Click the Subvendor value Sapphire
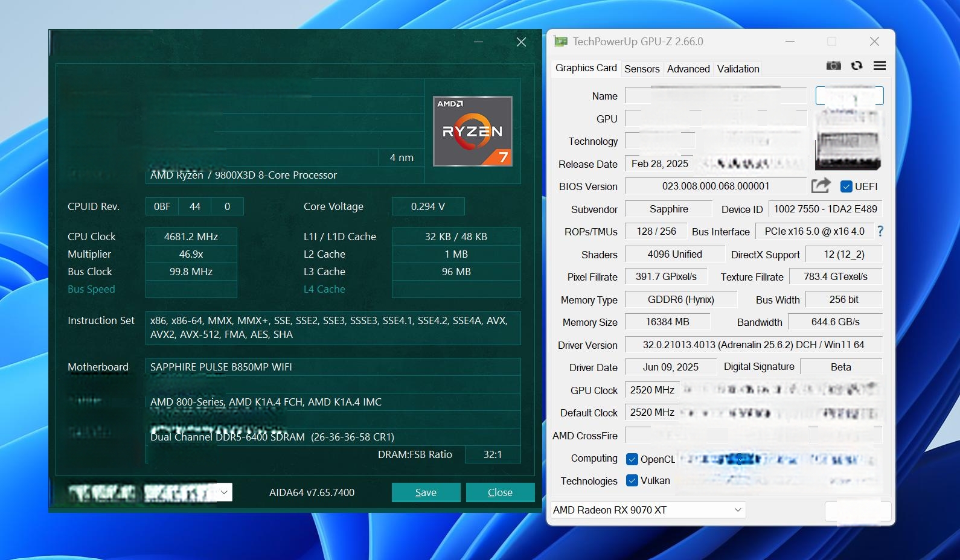The image size is (960, 560). (669, 209)
